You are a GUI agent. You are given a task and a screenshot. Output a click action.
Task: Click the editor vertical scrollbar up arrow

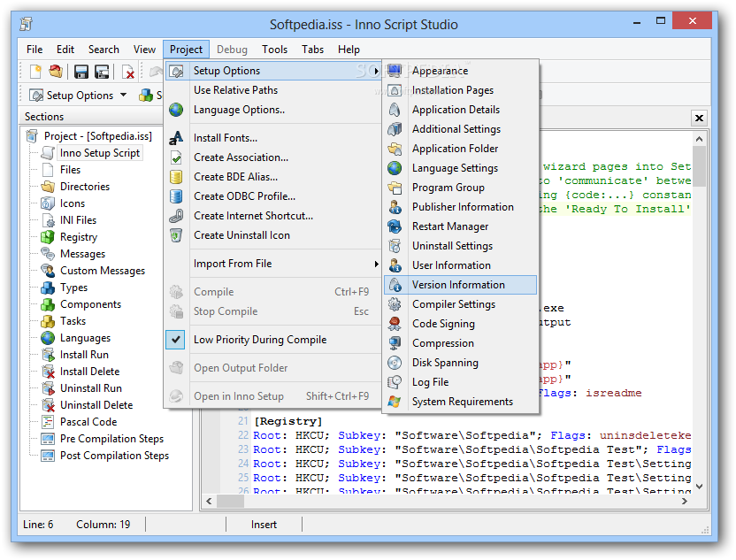coord(699,139)
